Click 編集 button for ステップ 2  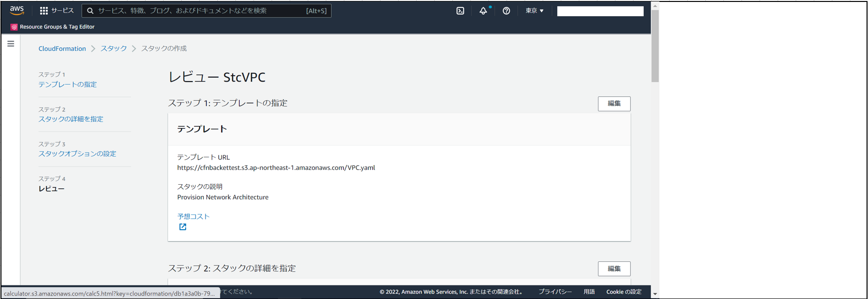coord(614,269)
